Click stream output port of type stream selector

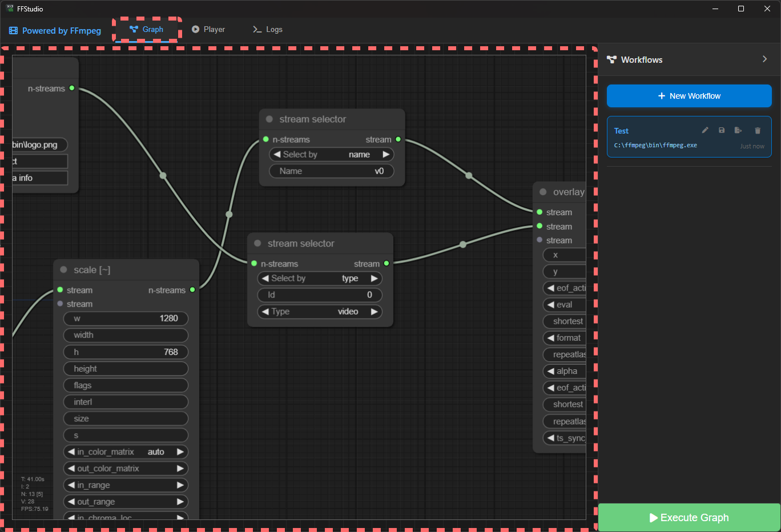(x=387, y=263)
